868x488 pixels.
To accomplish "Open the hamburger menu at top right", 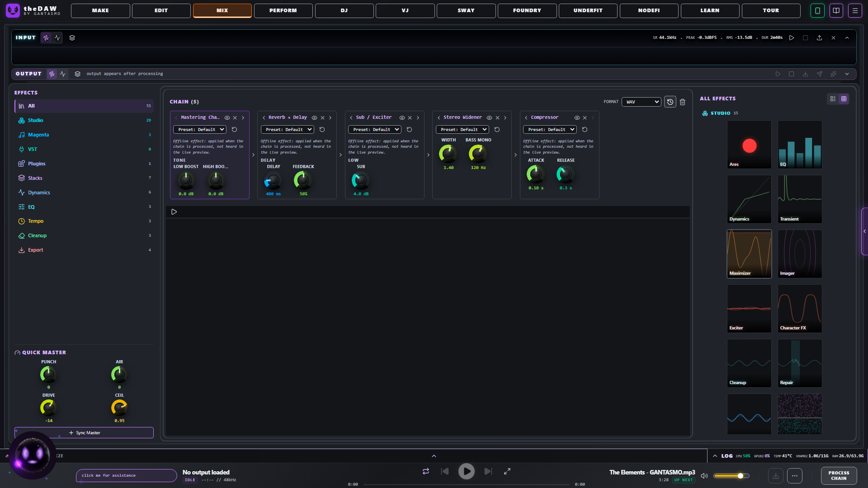I will 855,10.
